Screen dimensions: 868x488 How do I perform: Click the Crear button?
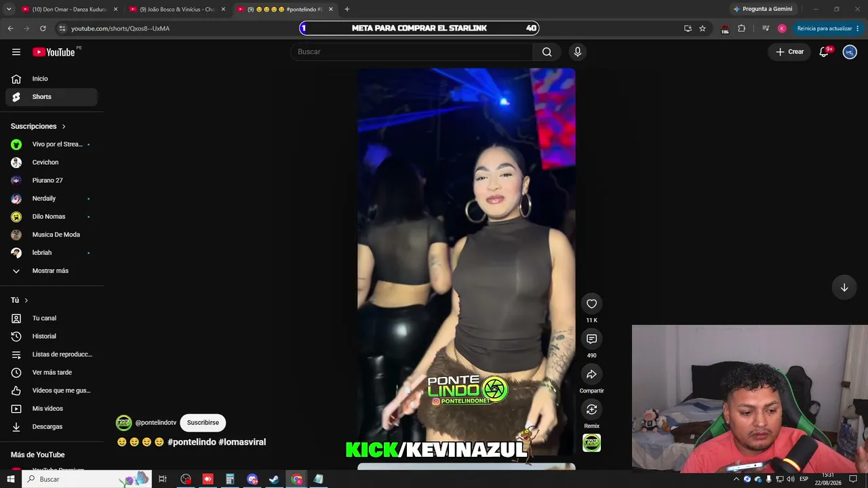point(790,52)
